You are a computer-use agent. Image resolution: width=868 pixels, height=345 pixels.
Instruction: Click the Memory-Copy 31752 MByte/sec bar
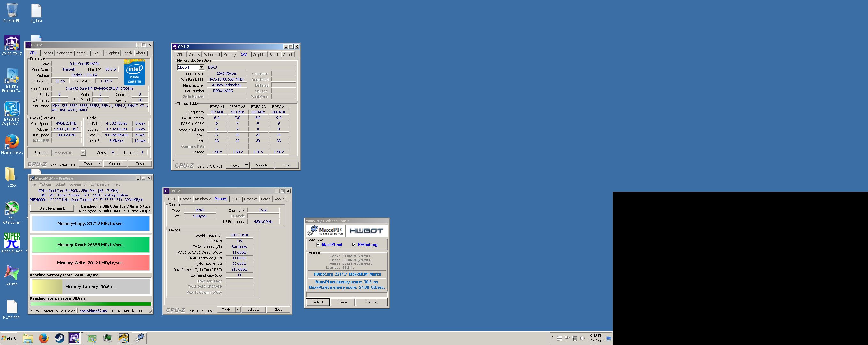(x=90, y=224)
